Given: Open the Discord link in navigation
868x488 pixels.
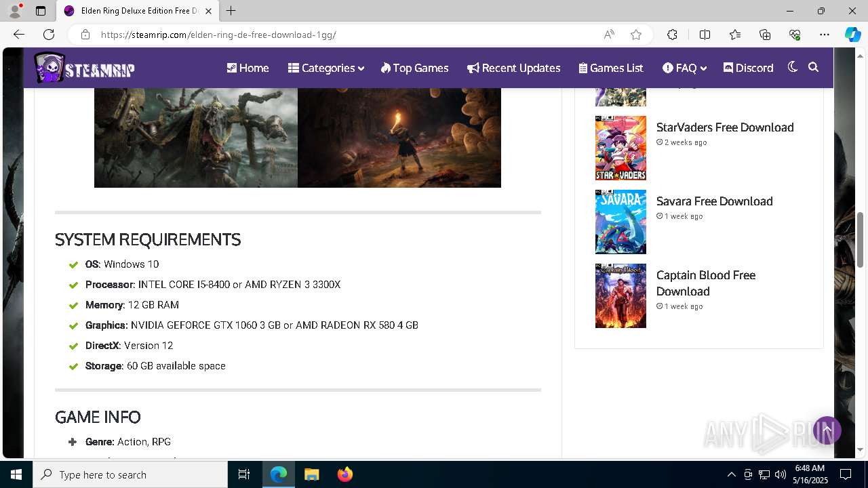Looking at the screenshot, I should click(x=748, y=68).
